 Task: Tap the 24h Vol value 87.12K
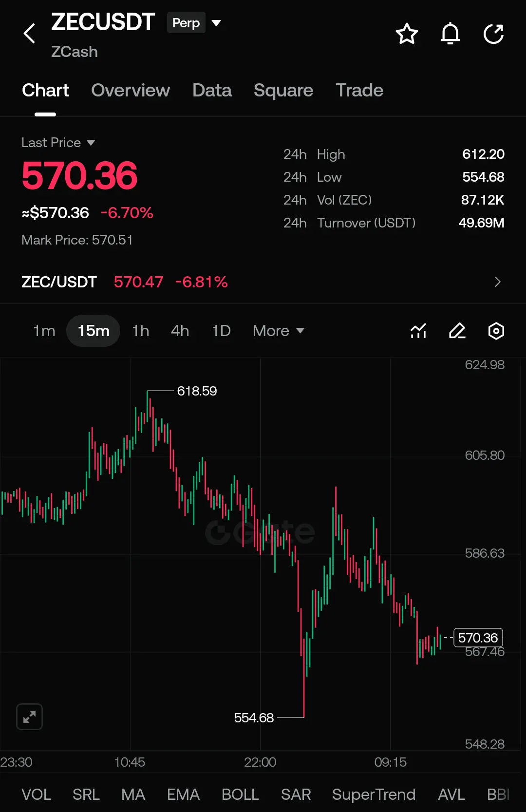click(x=483, y=200)
